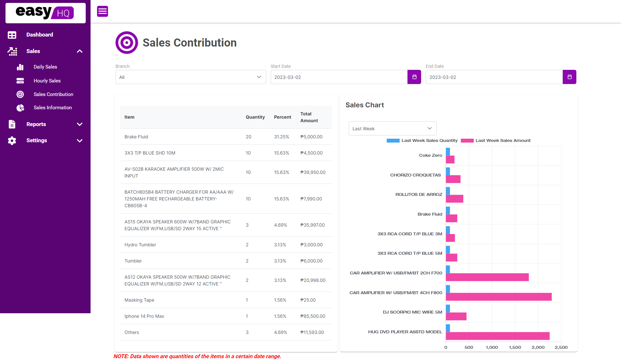Viewport: 621px width, 364px height.
Task: Toggle the hamburger menu button
Action: click(x=103, y=11)
